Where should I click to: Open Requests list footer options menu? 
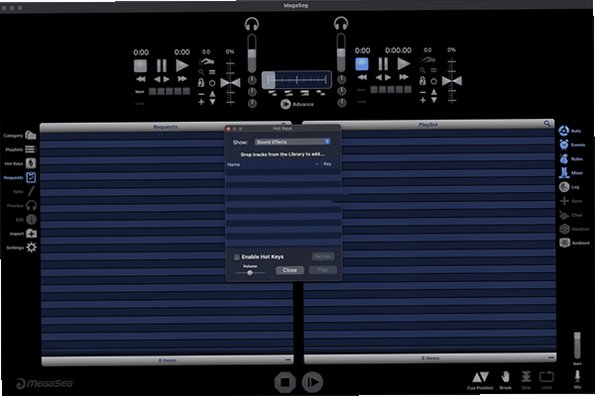pyautogui.click(x=288, y=359)
